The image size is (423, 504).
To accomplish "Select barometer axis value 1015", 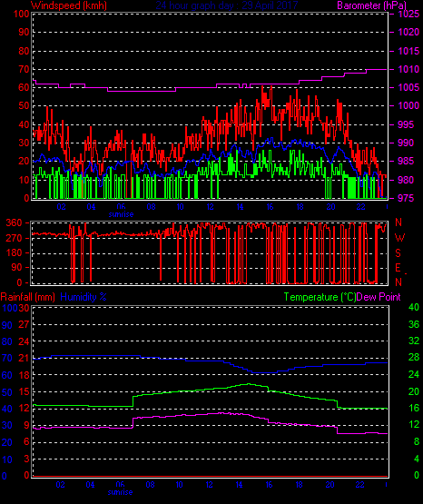I will [x=408, y=51].
